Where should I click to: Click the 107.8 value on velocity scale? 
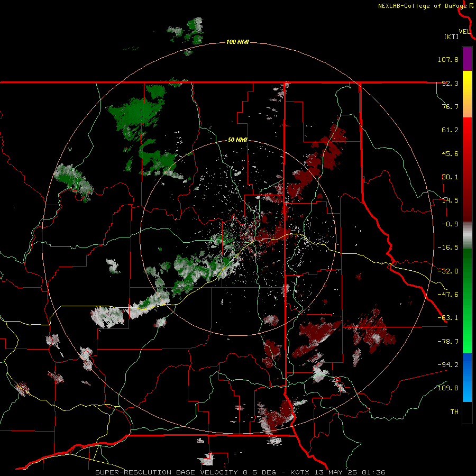(448, 59)
